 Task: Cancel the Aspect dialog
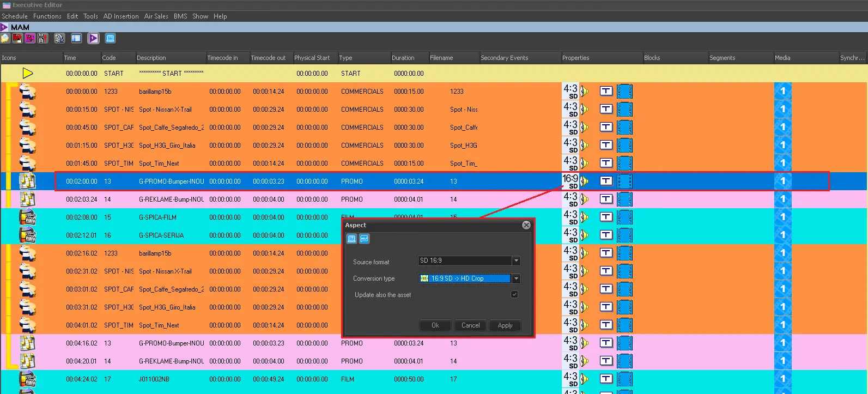[470, 325]
